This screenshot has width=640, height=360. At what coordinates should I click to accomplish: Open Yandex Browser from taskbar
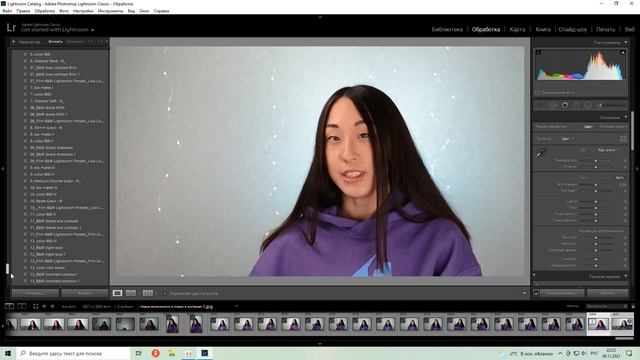point(156,353)
